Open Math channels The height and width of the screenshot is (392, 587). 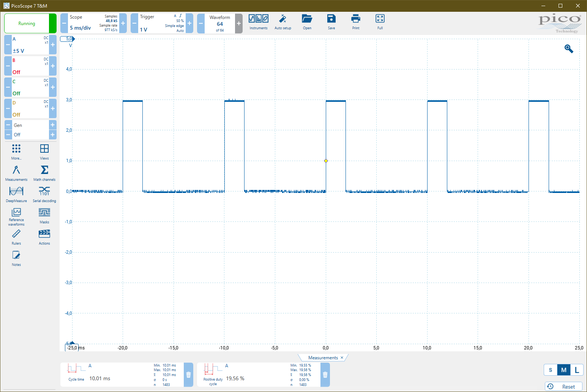coord(44,173)
